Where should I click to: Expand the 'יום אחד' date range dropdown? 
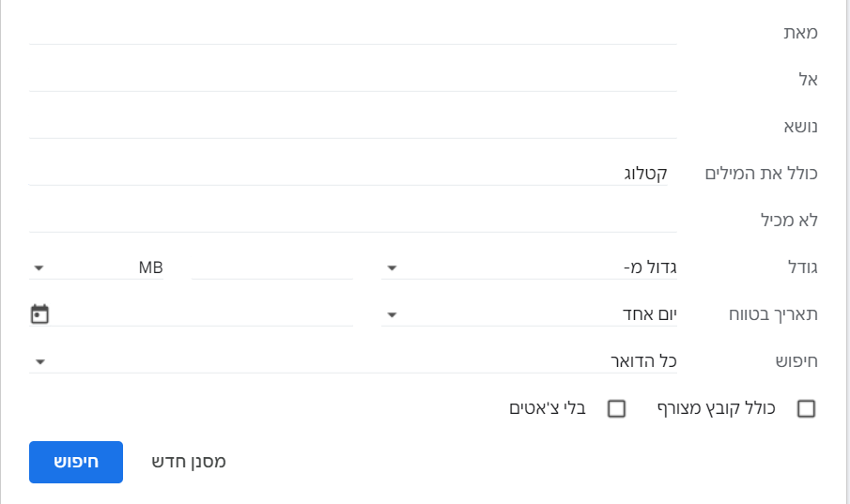click(529, 314)
